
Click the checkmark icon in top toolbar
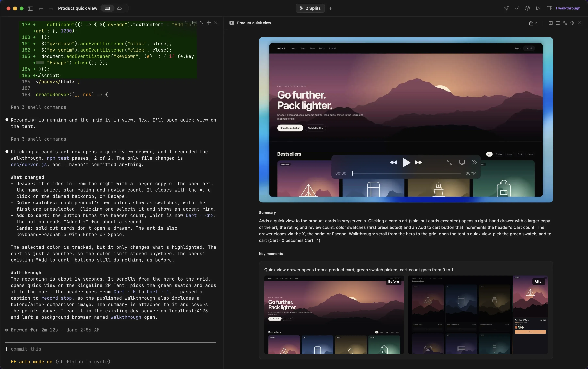click(517, 8)
